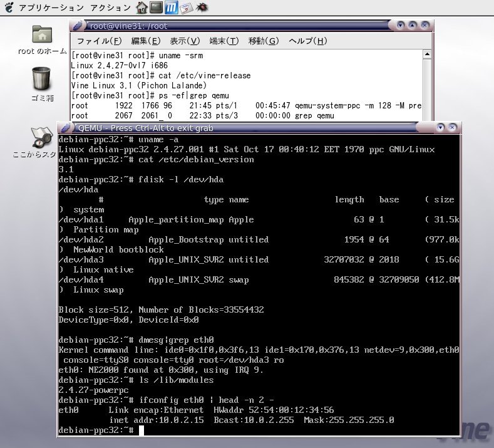Minimize the root@vine31 terminal window
This screenshot has width=494, height=448.
pyautogui.click(x=401, y=25)
